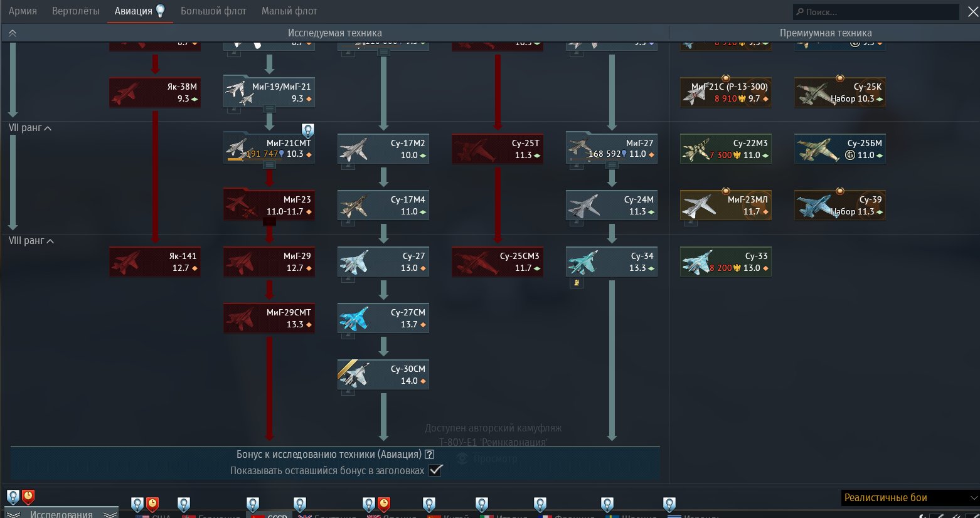Click the Поиск search field
The image size is (980, 518).
[876, 12]
